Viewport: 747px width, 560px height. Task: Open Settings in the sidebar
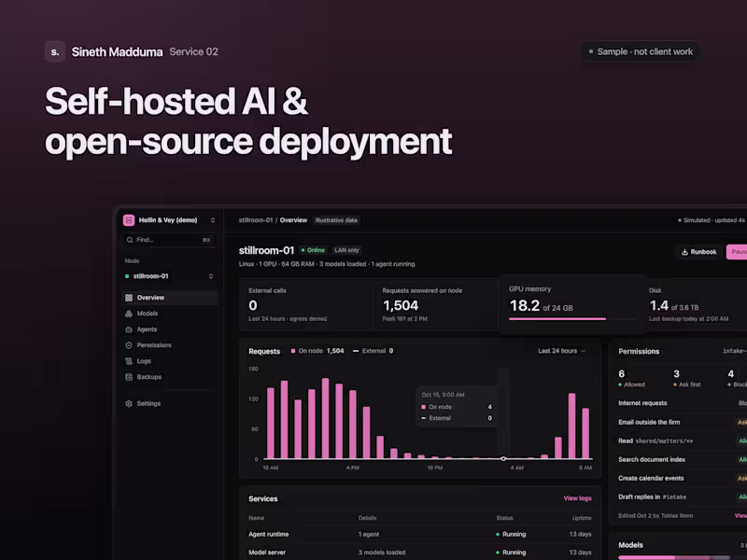click(170, 403)
